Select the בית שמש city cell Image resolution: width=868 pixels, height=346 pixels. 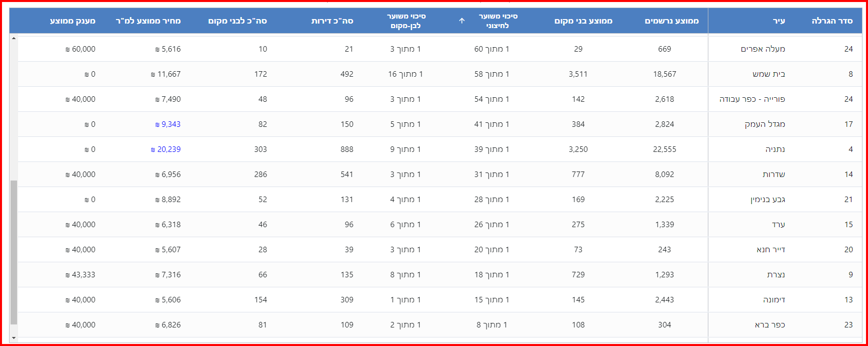click(x=769, y=74)
